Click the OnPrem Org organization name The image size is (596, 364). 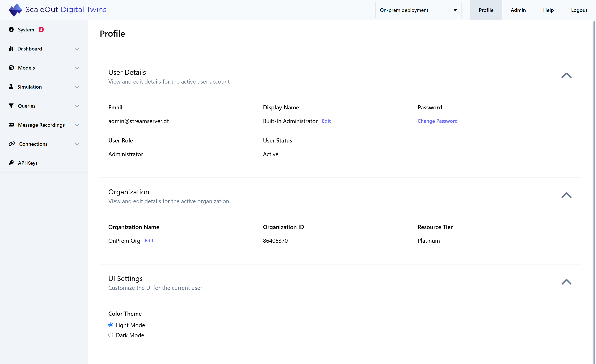(x=124, y=241)
